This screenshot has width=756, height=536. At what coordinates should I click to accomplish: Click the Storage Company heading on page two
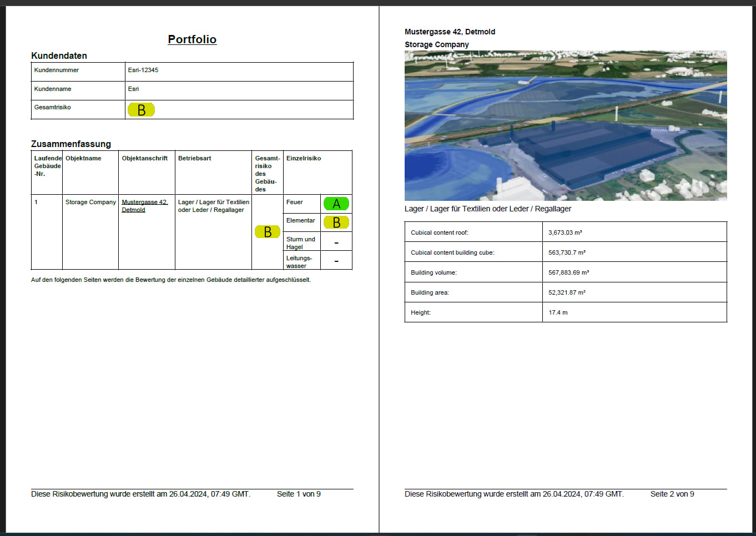436,44
